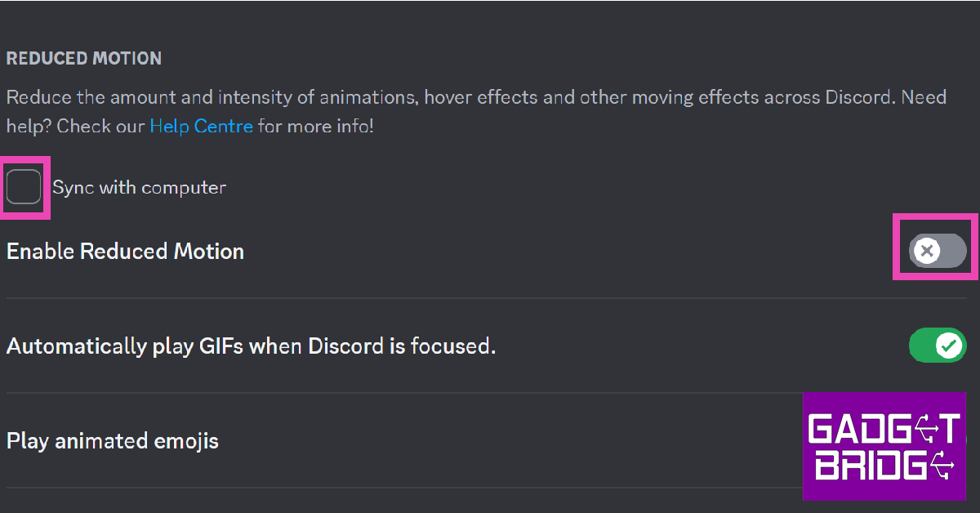Open the Help Centre link
The height and width of the screenshot is (513, 980).
[201, 127]
